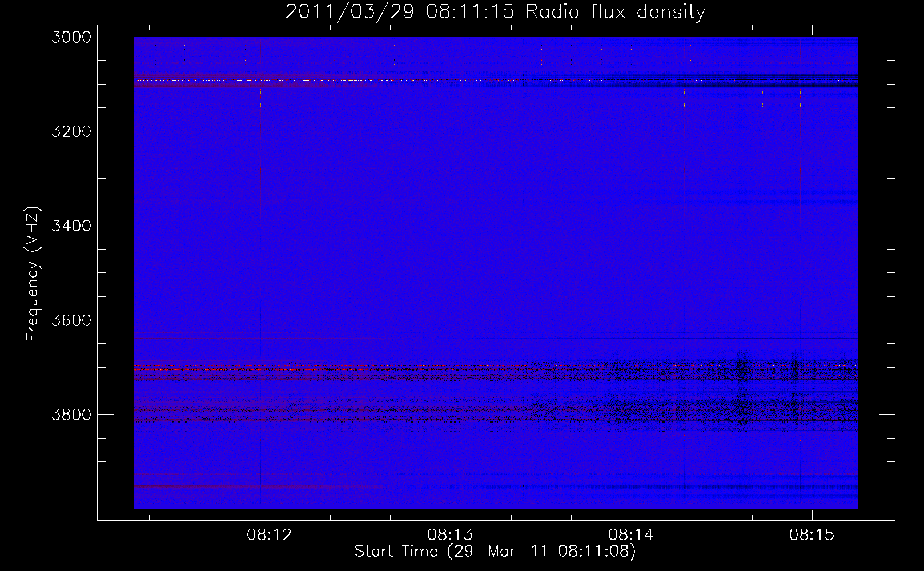This screenshot has height=571, width=924.
Task: Click the 08:14 time tick label
Action: 631,534
